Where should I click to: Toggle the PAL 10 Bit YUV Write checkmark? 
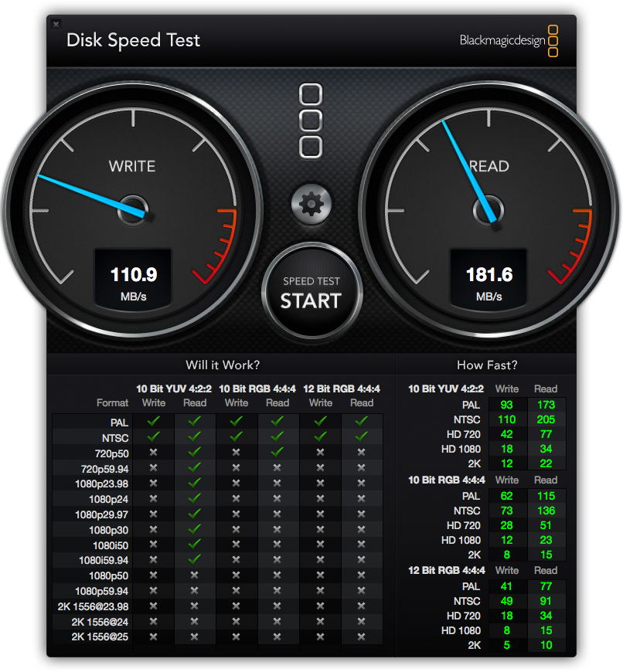tap(153, 422)
